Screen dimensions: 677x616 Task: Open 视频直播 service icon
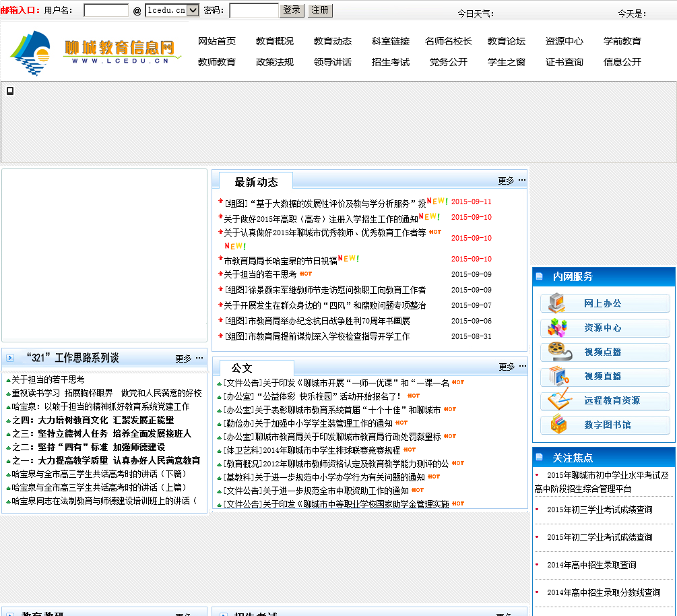tap(558, 376)
